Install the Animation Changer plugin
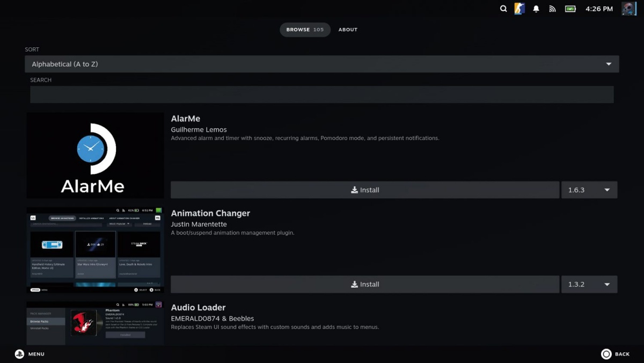644x363 pixels. tap(365, 285)
